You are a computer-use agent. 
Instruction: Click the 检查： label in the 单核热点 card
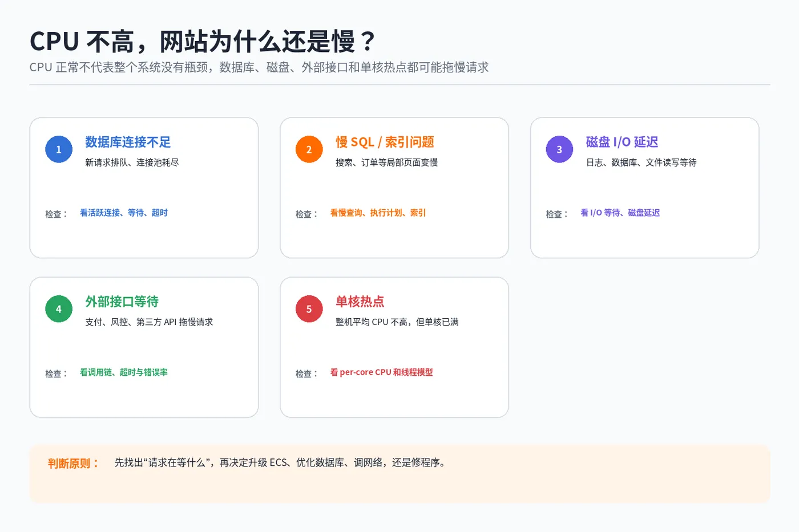click(x=307, y=373)
